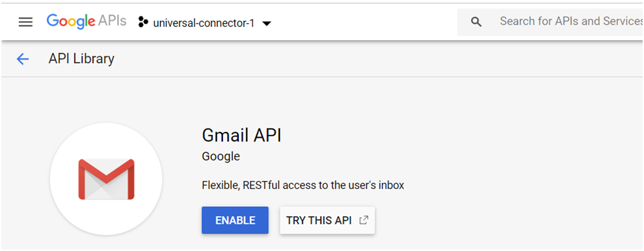
Task: Enable the Gmail API
Action: click(235, 220)
